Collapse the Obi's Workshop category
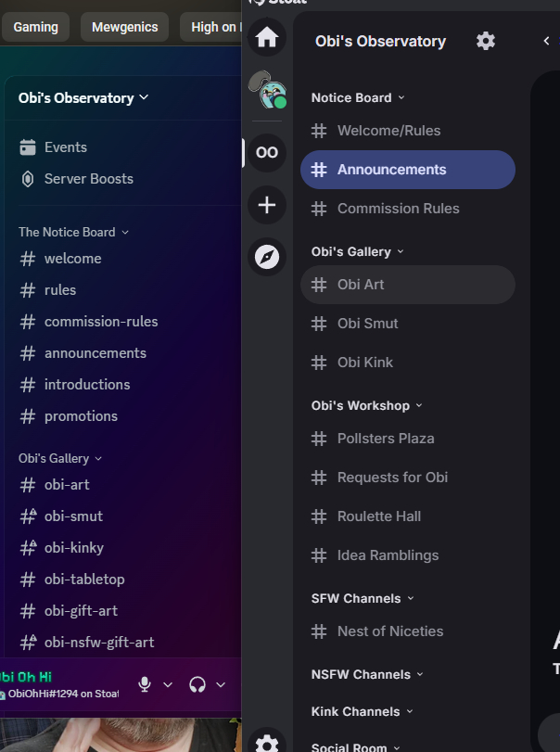Screen dimensions: 560x752 (x=366, y=405)
